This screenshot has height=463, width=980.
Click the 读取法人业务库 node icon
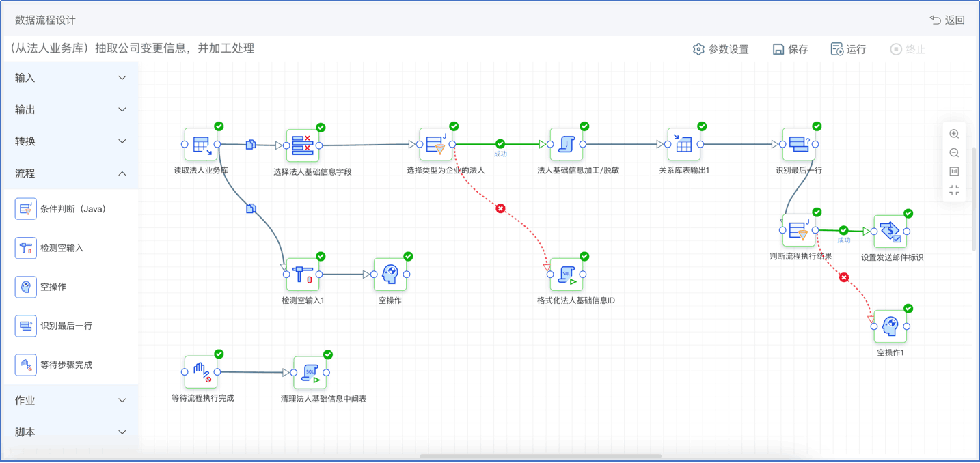point(201,145)
